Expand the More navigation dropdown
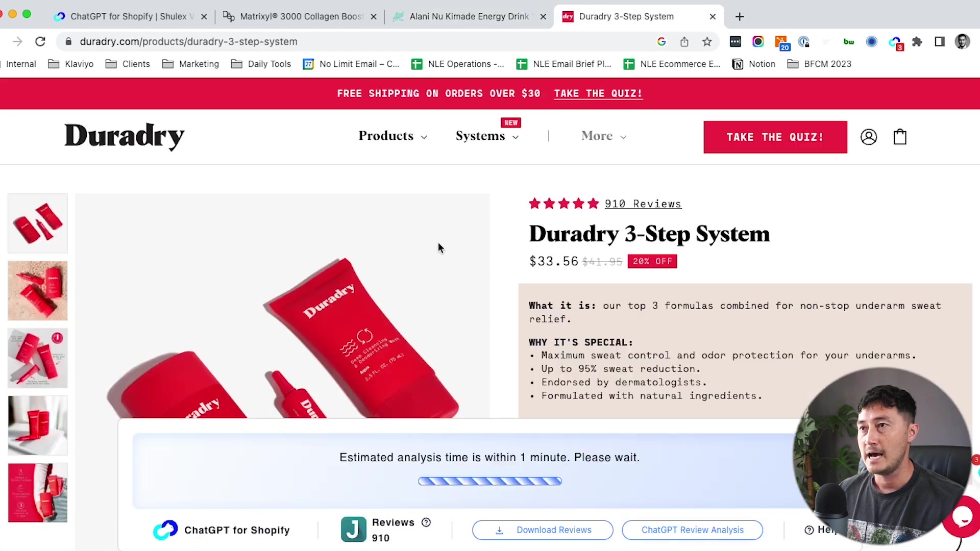 [x=604, y=136]
